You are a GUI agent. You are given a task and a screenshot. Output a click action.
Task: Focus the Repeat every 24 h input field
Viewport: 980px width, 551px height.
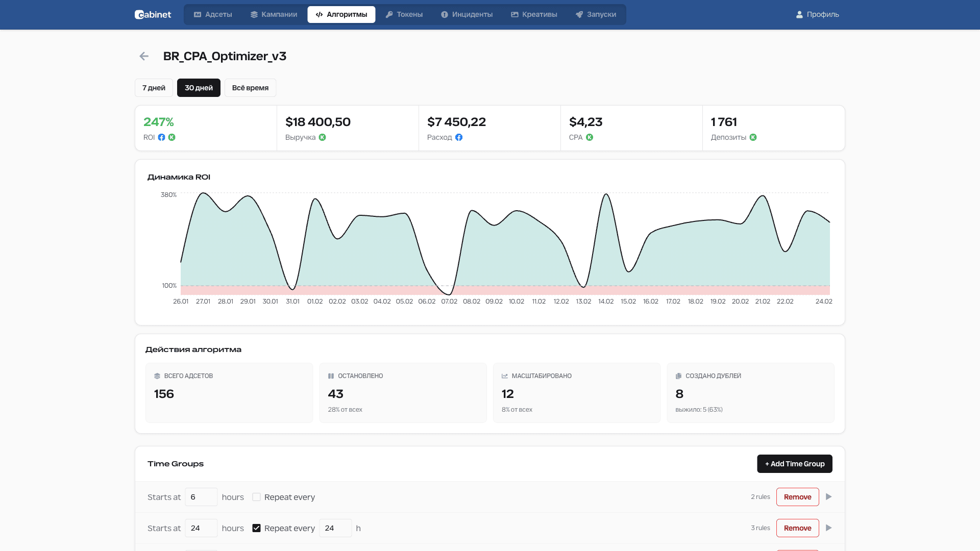point(335,528)
